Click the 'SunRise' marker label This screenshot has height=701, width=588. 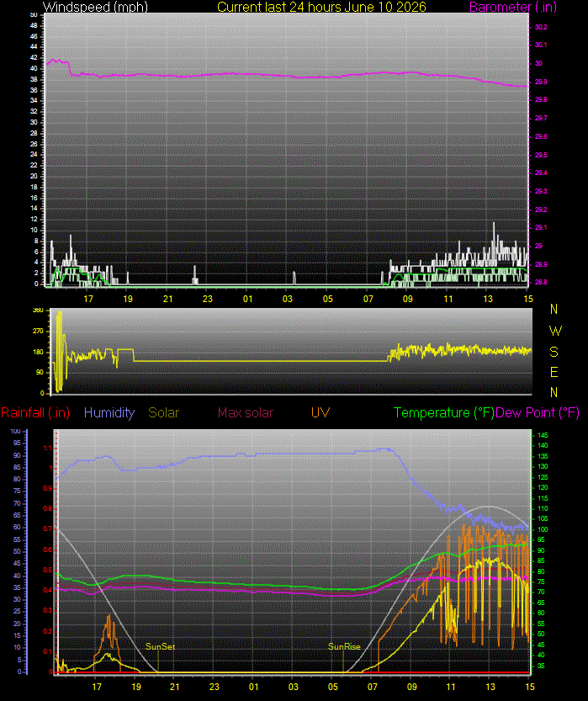[344, 646]
